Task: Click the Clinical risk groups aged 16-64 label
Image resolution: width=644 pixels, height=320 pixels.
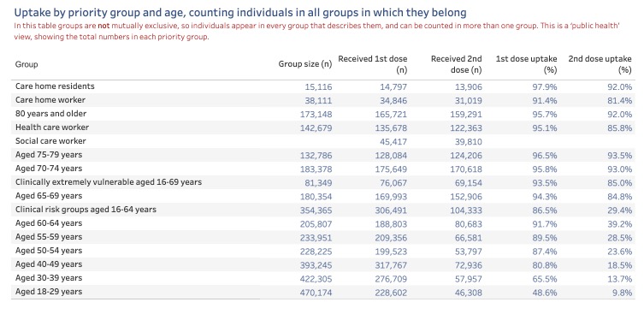Action: click(86, 210)
